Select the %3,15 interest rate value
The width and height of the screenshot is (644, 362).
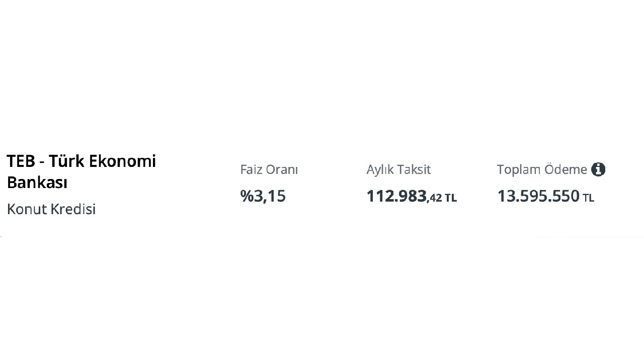[263, 196]
